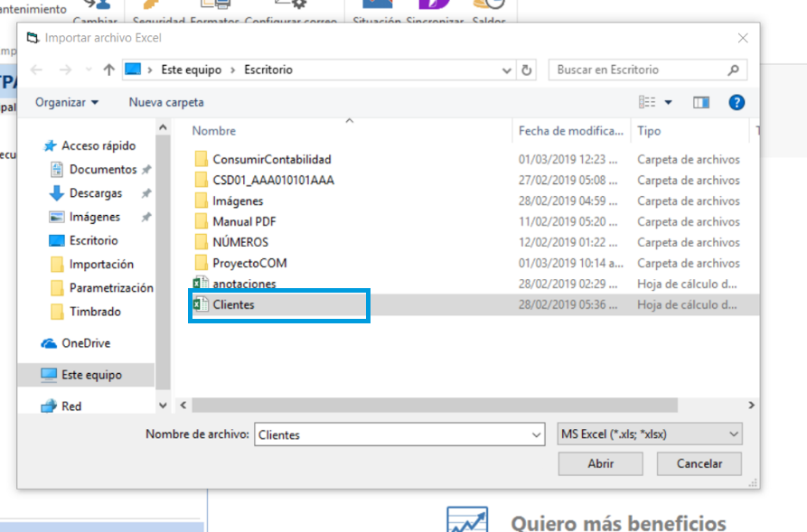
Task: Open the blue help icon
Action: point(737,102)
